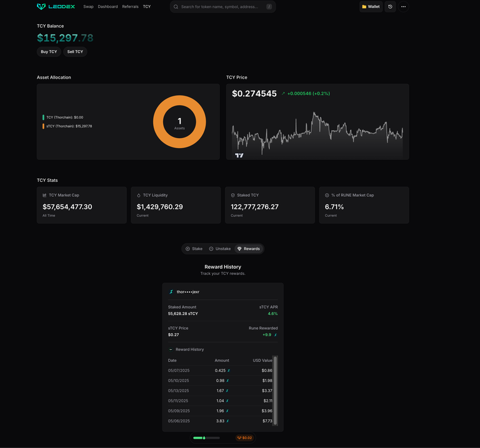The width and height of the screenshot is (480, 448).
Task: Click the green TCY (Thorchain) legend swatch
Action: coord(44,117)
